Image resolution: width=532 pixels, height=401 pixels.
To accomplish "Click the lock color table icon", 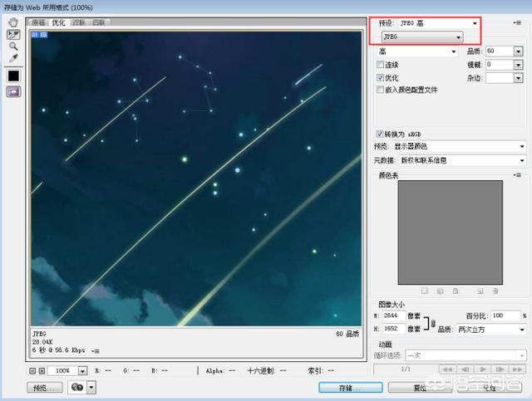I will coord(456,291).
